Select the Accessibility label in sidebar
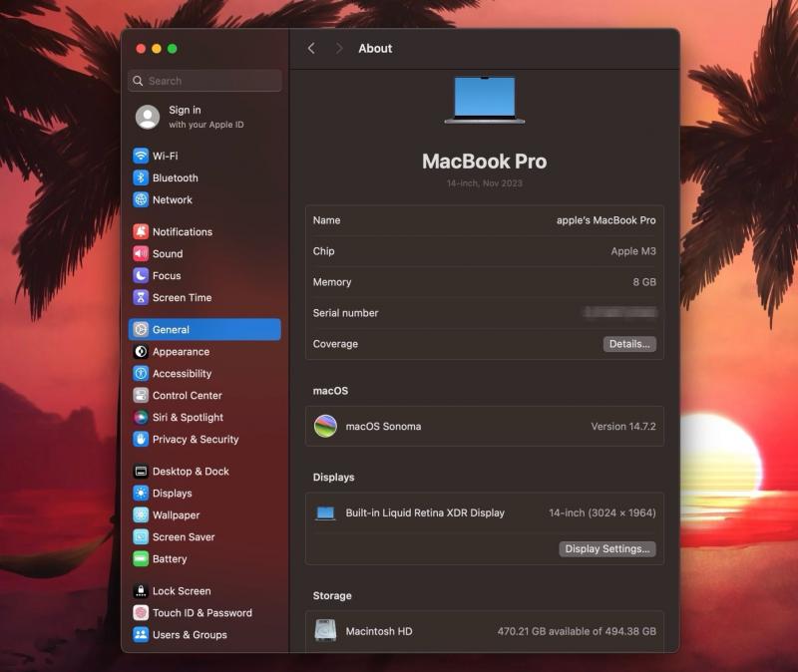 click(183, 373)
